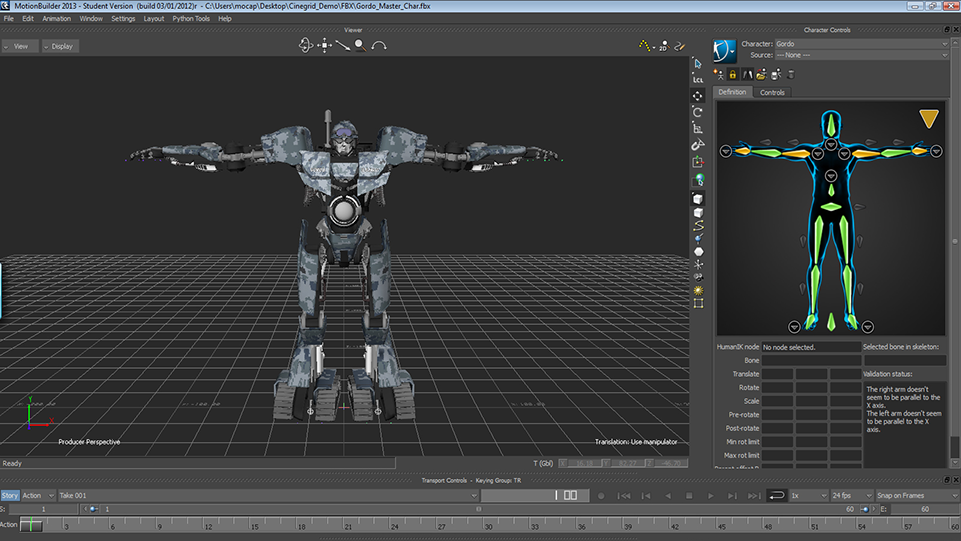Toggle the Story mode button
Image resolution: width=961 pixels, height=541 pixels.
point(10,495)
